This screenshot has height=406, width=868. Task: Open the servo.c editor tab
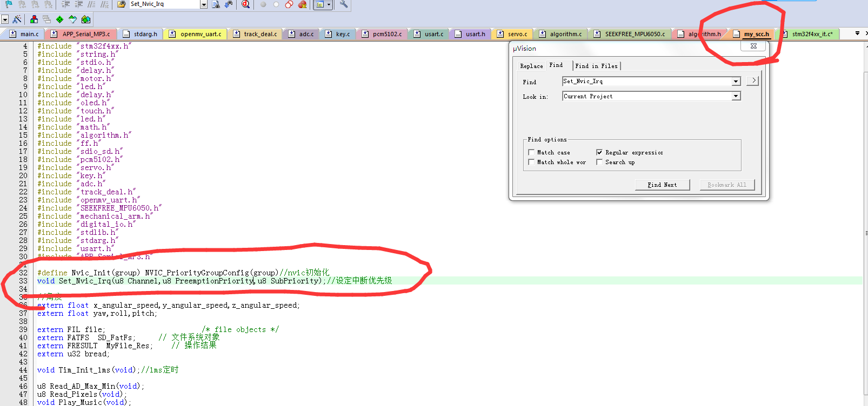point(512,34)
